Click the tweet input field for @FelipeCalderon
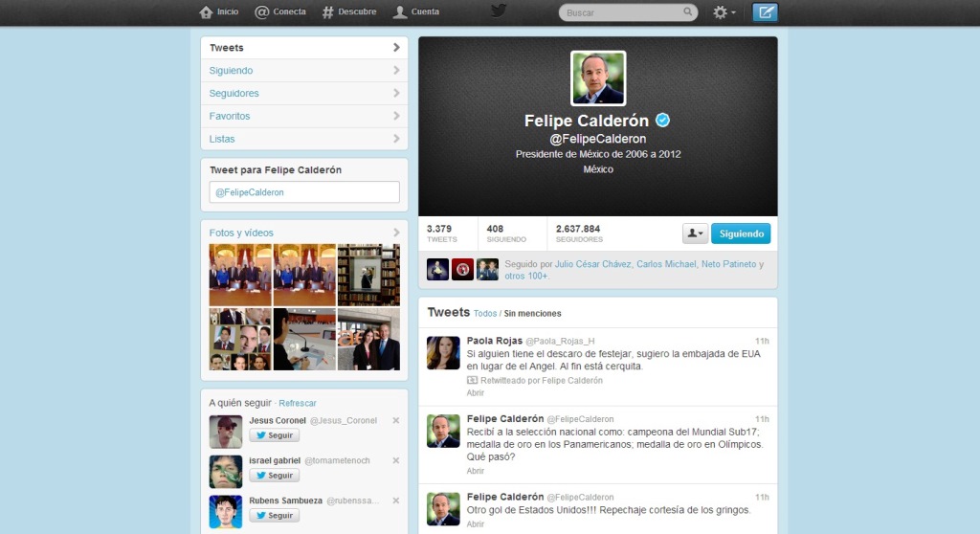This screenshot has width=980, height=534. 303,192
